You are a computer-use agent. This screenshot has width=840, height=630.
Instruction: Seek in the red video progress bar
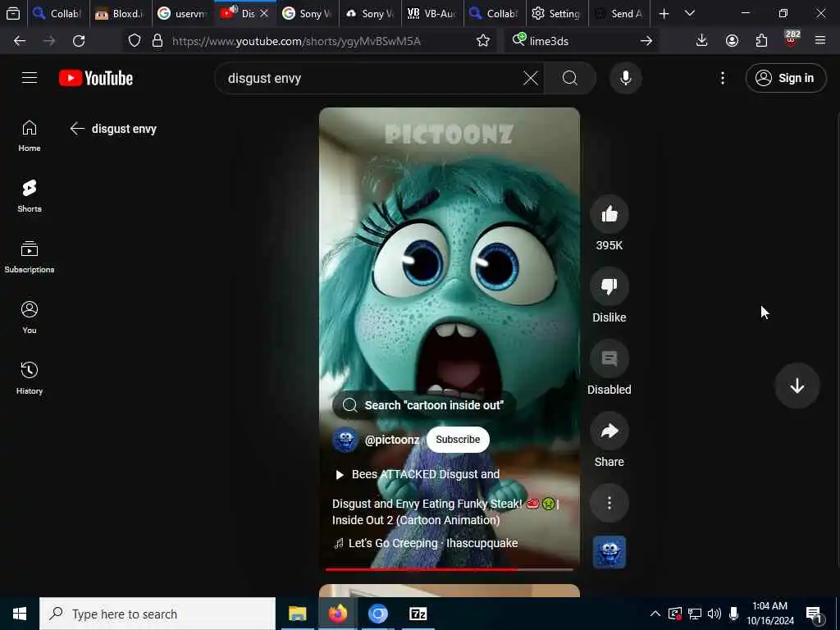coord(449,569)
